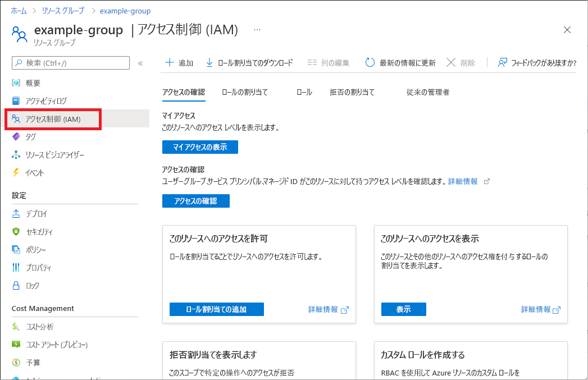Click the セキュリティ shield icon
588x380 pixels.
pos(16,232)
